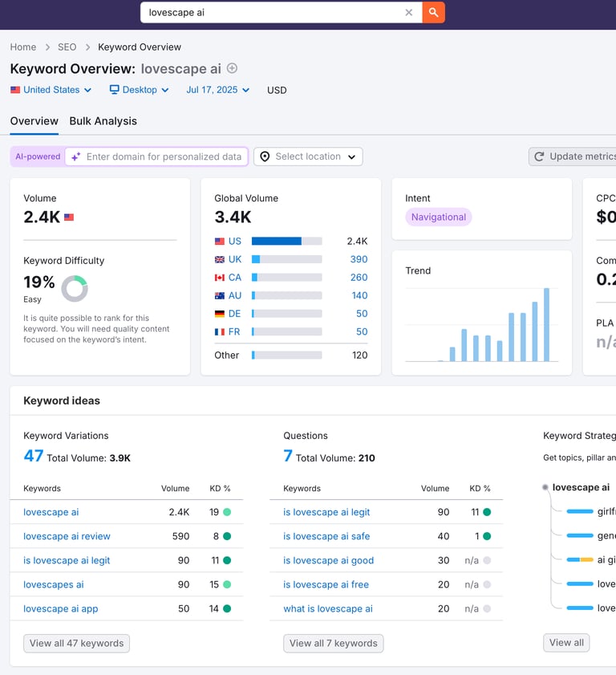Open the US country link in Global Volume

(x=234, y=241)
